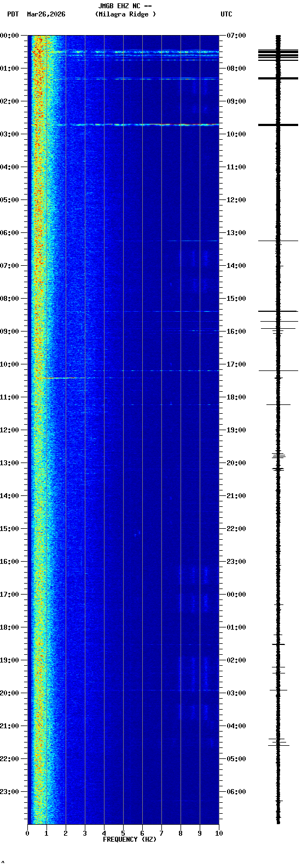
Task: Click the "21:00" label on PDT axis
Action: (9, 726)
